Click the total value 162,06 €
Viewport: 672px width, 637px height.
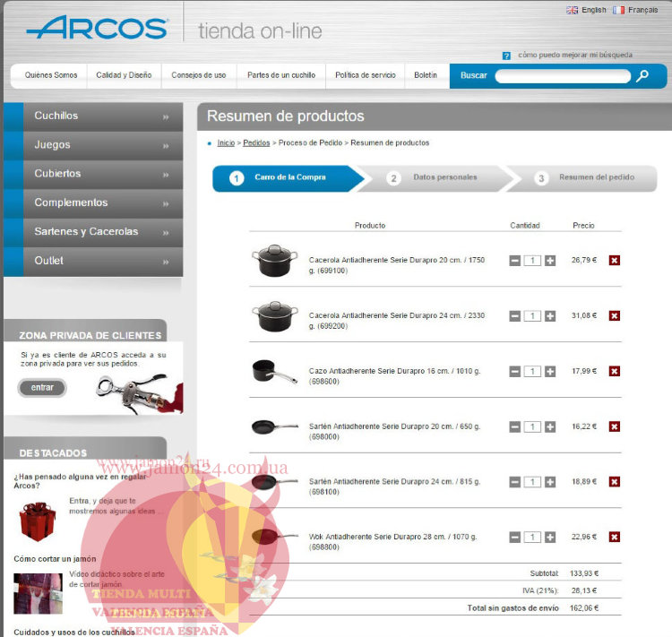tap(583, 608)
